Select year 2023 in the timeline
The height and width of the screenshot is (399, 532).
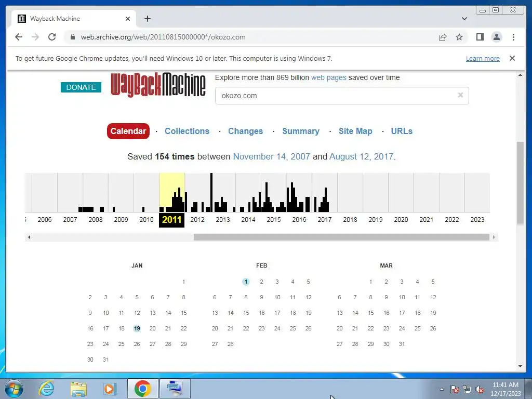point(477,220)
